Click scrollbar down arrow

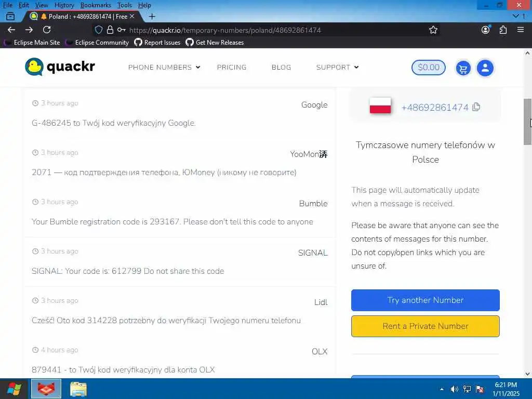(x=527, y=374)
